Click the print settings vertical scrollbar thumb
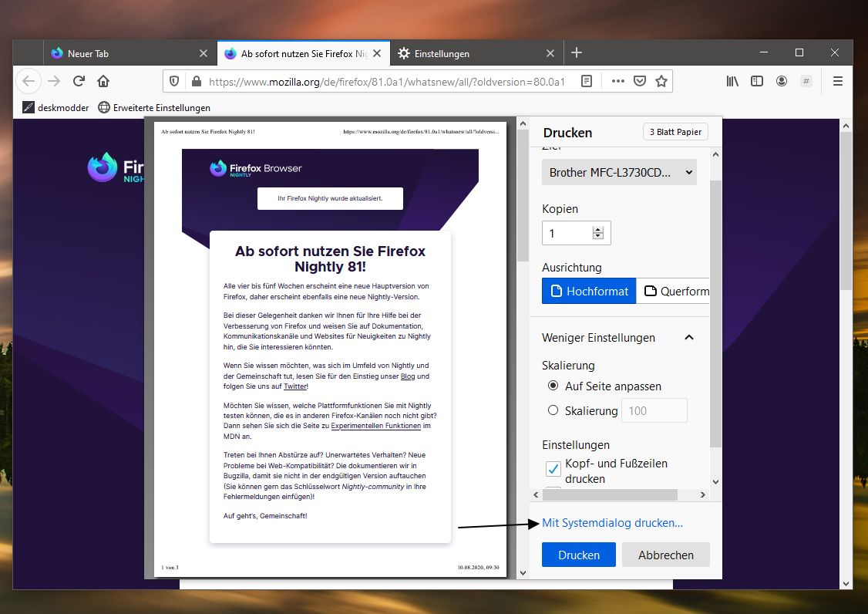Viewport: 868px width, 614px height. tap(715, 313)
